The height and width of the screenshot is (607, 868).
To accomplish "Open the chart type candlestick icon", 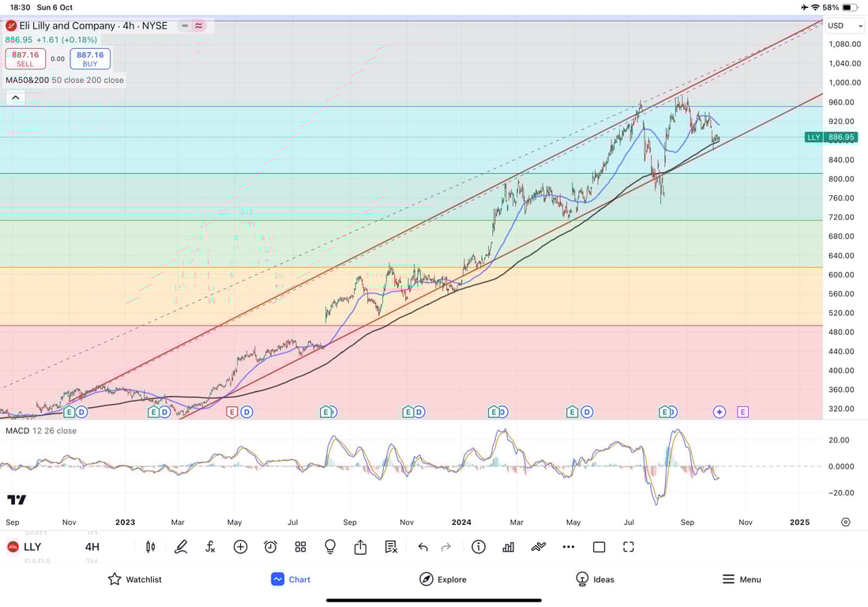I will click(150, 547).
